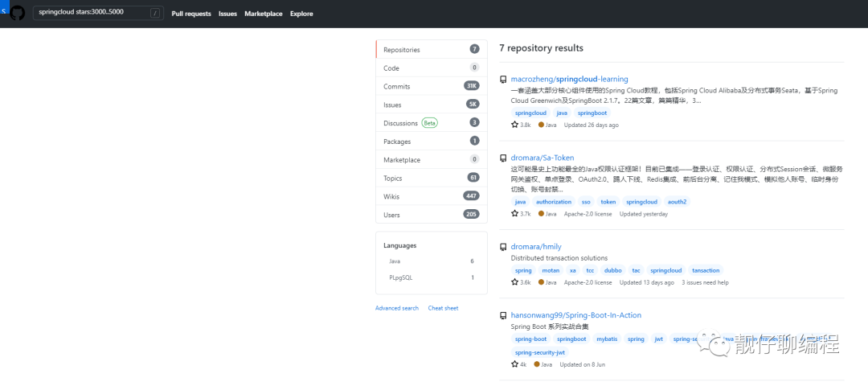This screenshot has width=868, height=382.
Task: Click the 7 repository results heading
Action: 541,48
